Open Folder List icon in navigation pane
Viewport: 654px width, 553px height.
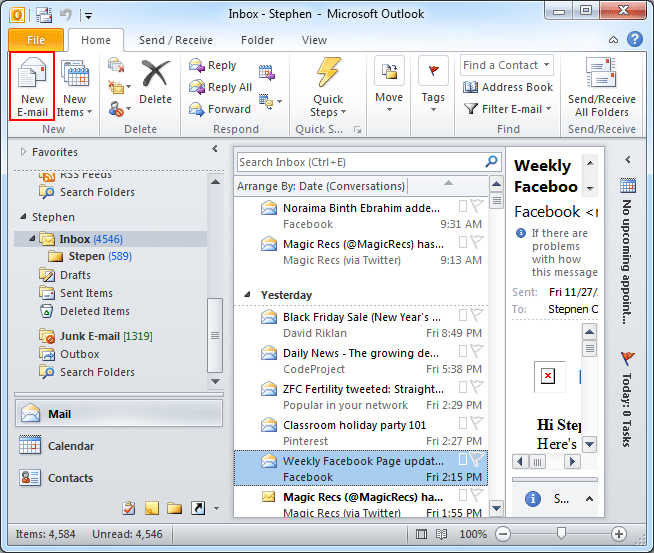click(x=174, y=508)
